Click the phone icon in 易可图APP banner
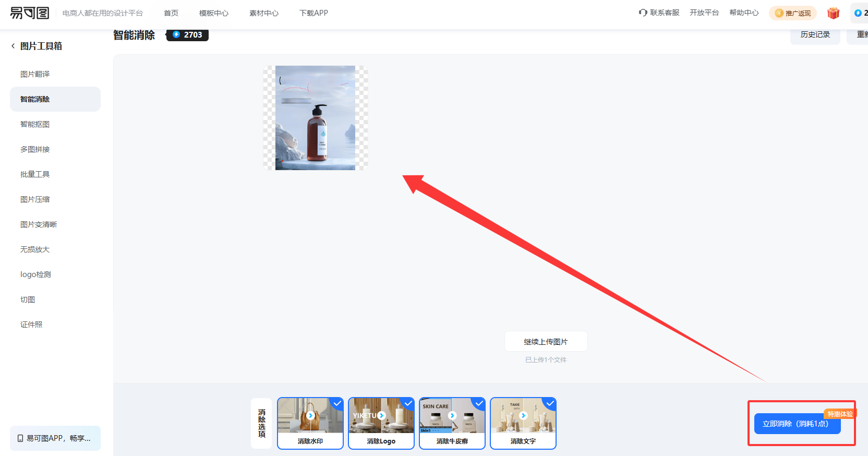868x456 pixels. pos(20,438)
